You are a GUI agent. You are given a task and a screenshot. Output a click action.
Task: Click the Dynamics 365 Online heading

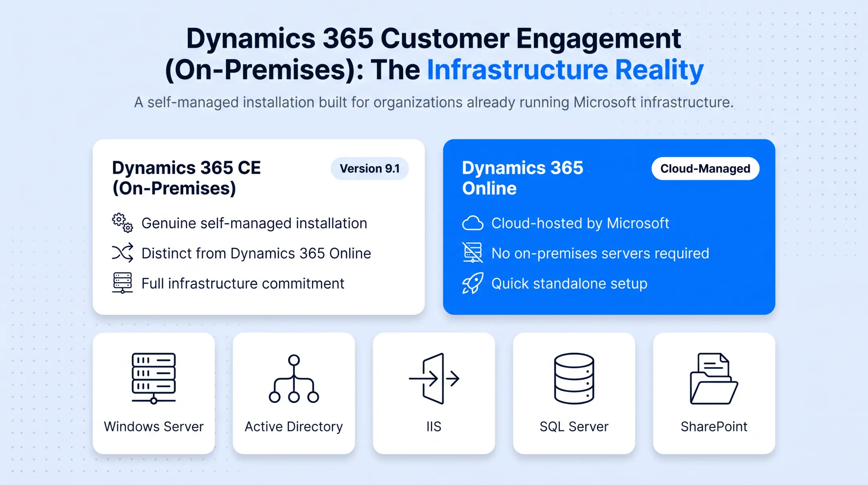coord(522,178)
